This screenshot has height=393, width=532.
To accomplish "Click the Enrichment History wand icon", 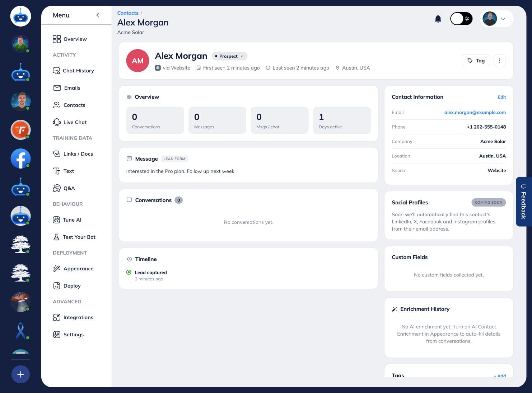I will click(395, 309).
